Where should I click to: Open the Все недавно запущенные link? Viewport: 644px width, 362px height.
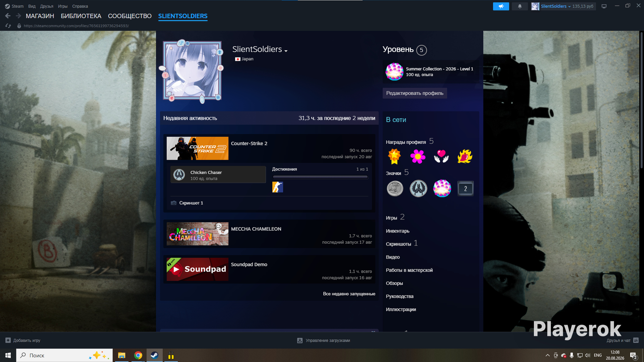pyautogui.click(x=349, y=294)
